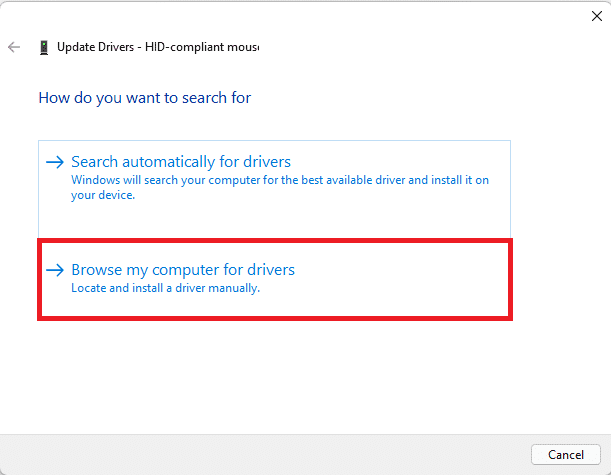611x475 pixels.
Task: Click the device icon beside Update Drivers title
Action: click(x=44, y=48)
